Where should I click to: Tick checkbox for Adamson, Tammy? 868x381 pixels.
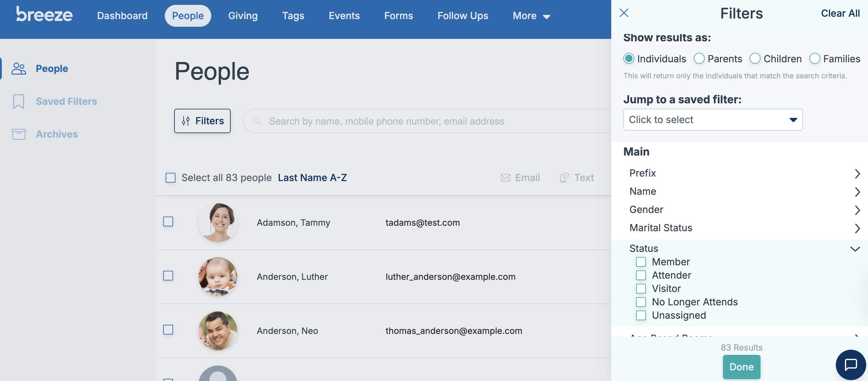(168, 222)
